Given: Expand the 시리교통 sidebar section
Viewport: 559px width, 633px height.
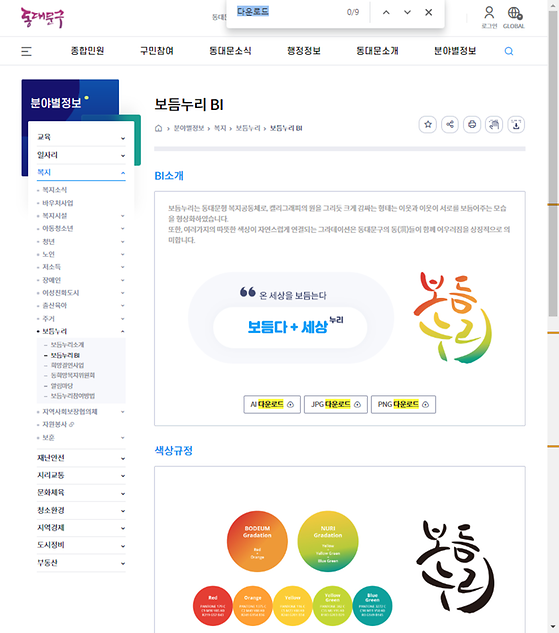Looking at the screenshot, I should 81,476.
